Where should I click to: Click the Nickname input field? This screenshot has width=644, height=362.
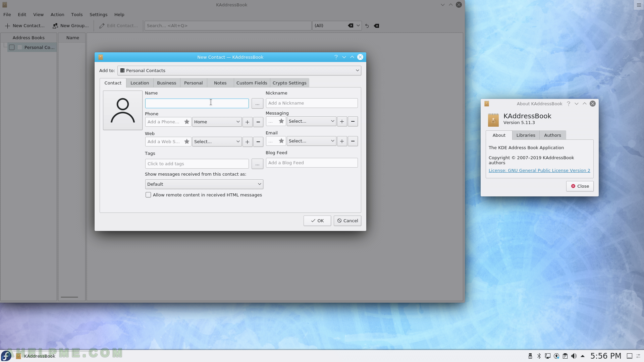click(x=312, y=103)
